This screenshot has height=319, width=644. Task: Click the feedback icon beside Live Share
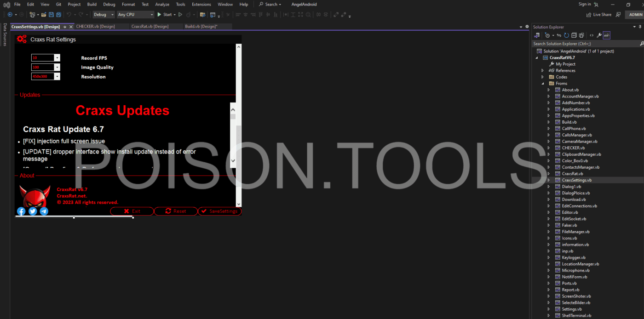(x=618, y=15)
